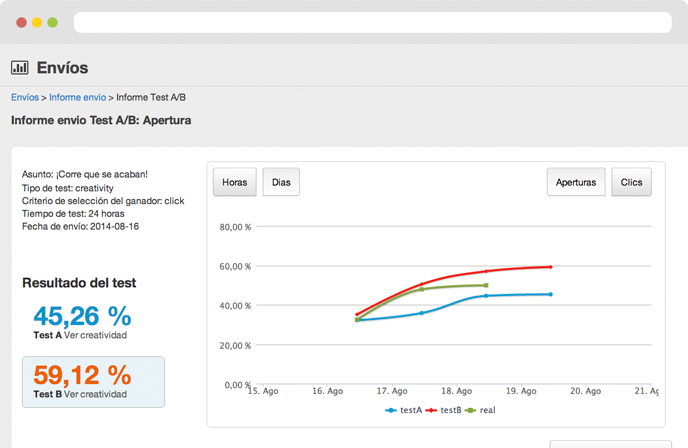Image resolution: width=688 pixels, height=448 pixels.
Task: Click the yellow minimize window dot
Action: point(37,22)
